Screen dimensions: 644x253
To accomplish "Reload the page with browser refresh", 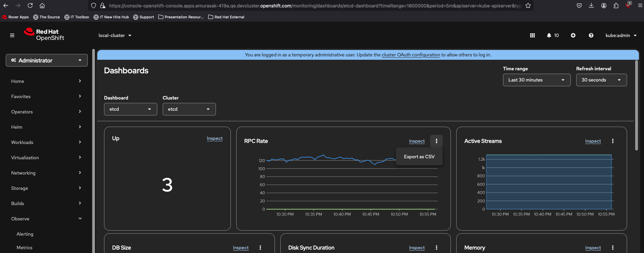I will [x=30, y=5].
